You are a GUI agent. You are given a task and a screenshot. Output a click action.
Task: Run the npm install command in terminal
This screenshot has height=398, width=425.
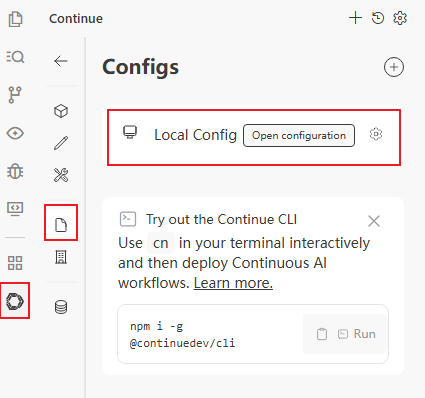357,334
